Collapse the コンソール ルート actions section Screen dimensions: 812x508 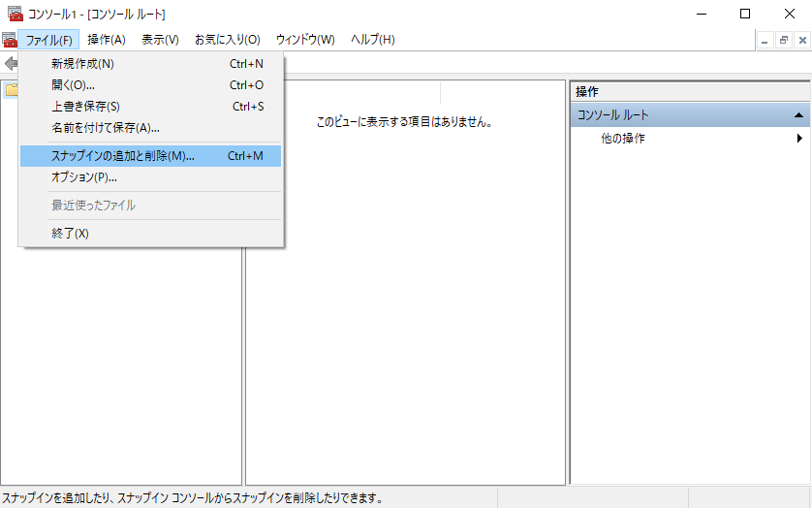[x=798, y=115]
